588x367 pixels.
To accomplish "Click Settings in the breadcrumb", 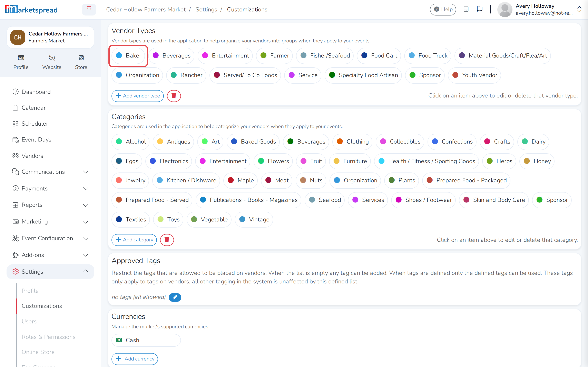I will pos(206,9).
